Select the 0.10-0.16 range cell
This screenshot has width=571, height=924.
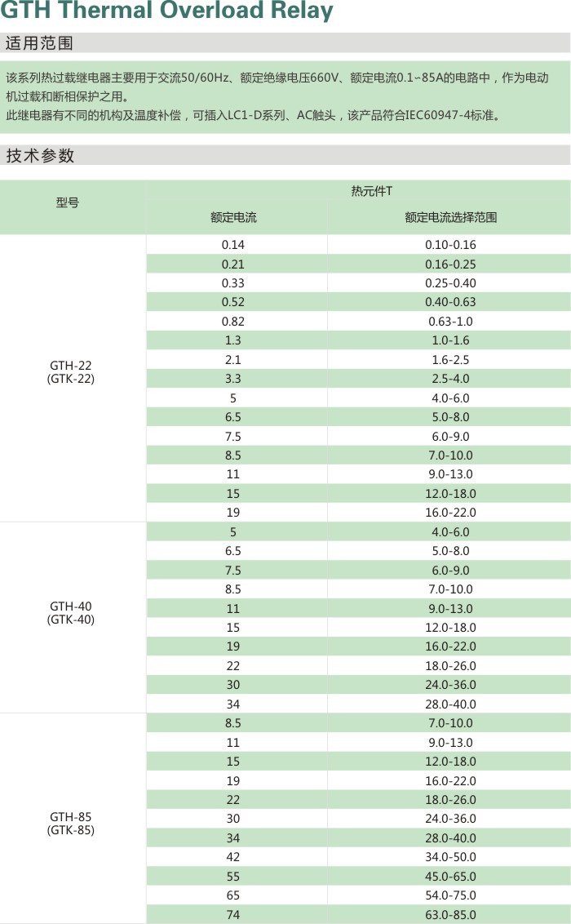point(450,245)
